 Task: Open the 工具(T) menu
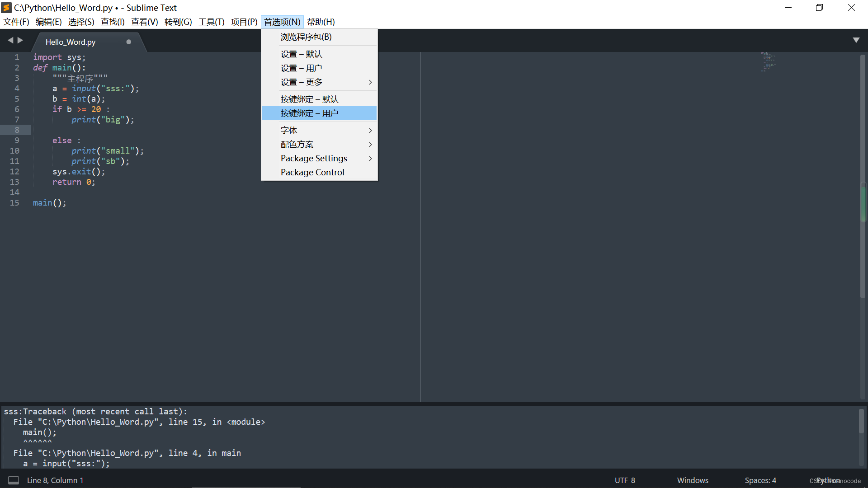211,22
